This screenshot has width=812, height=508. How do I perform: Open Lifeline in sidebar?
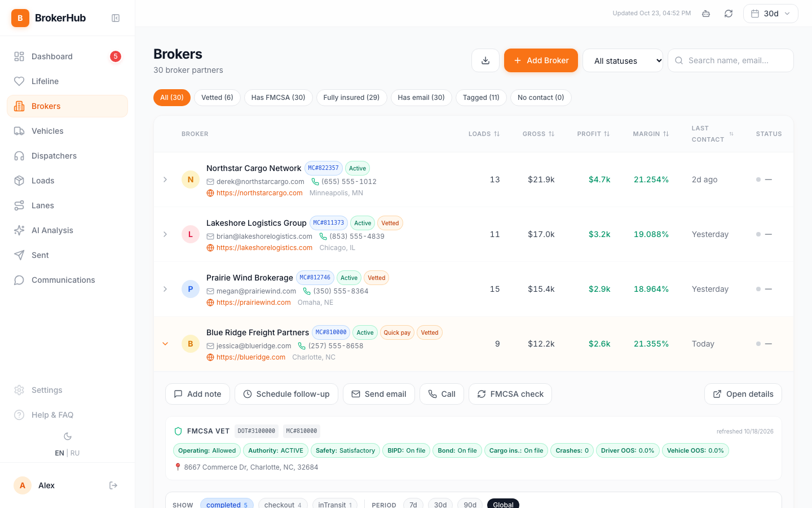pos(67,81)
